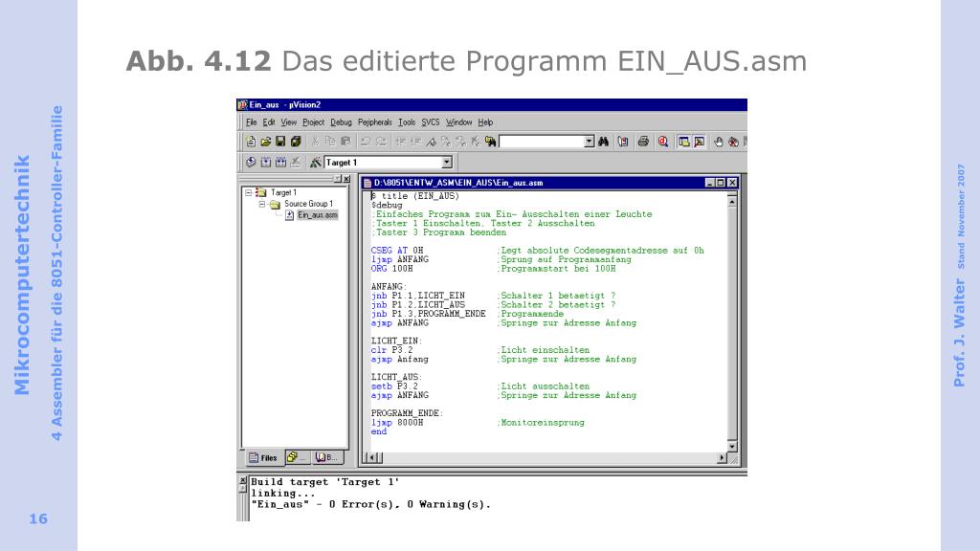Toggle bookmark on current line icon
Viewport: 980px width, 551px height.
click(432, 142)
